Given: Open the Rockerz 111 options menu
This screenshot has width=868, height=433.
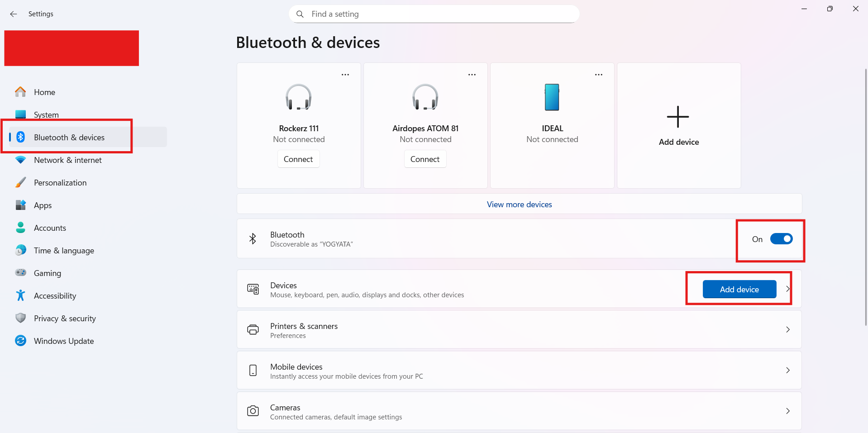Looking at the screenshot, I should point(345,74).
